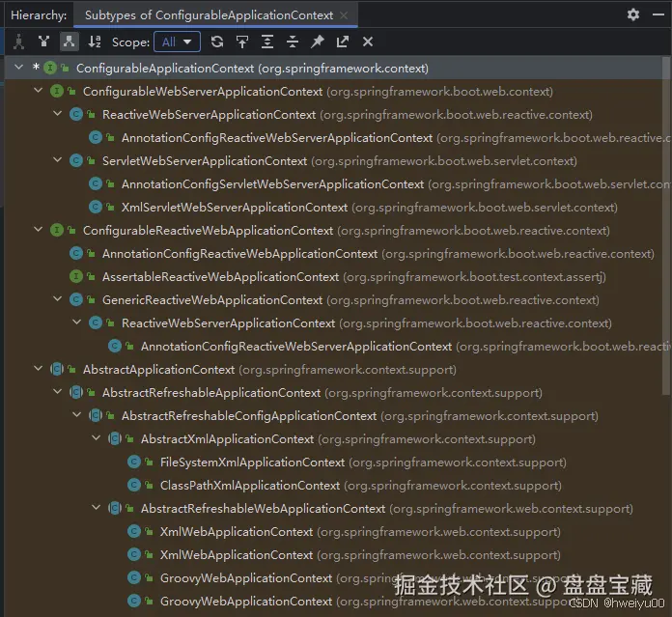Image resolution: width=672 pixels, height=617 pixels.
Task: Select GenericReactiveWebApplicationContext row
Action: pyautogui.click(x=333, y=300)
